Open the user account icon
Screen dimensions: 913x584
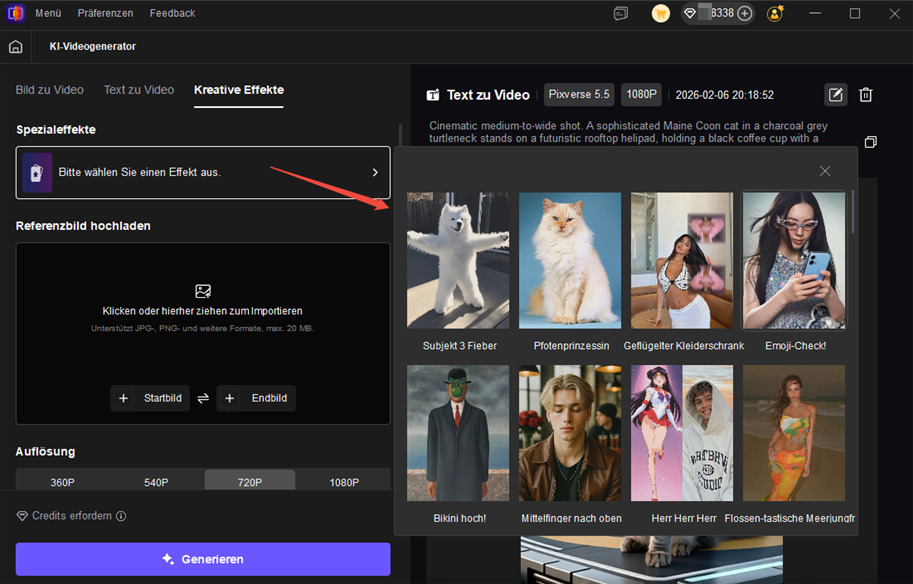pyautogui.click(x=775, y=14)
